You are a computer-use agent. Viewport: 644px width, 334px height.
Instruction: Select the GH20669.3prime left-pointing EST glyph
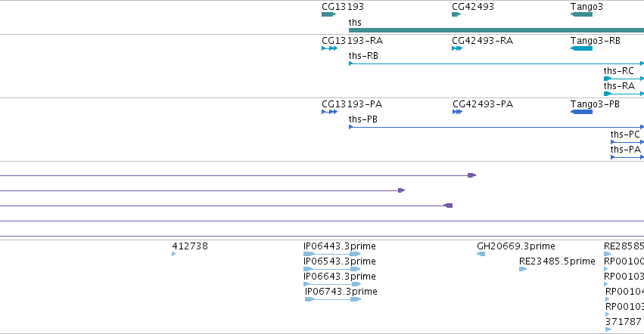(481, 254)
